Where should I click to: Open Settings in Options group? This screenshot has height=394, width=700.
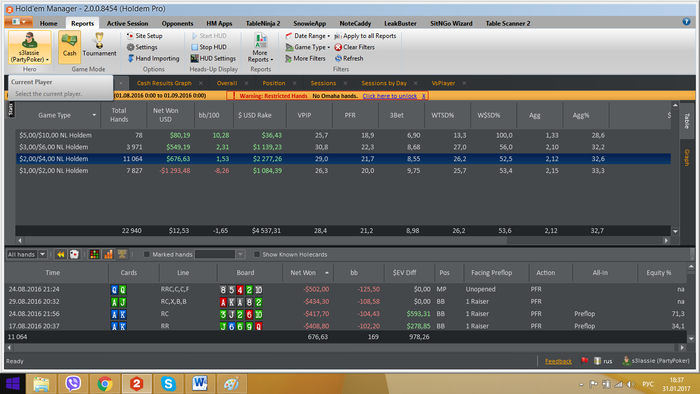pos(142,47)
